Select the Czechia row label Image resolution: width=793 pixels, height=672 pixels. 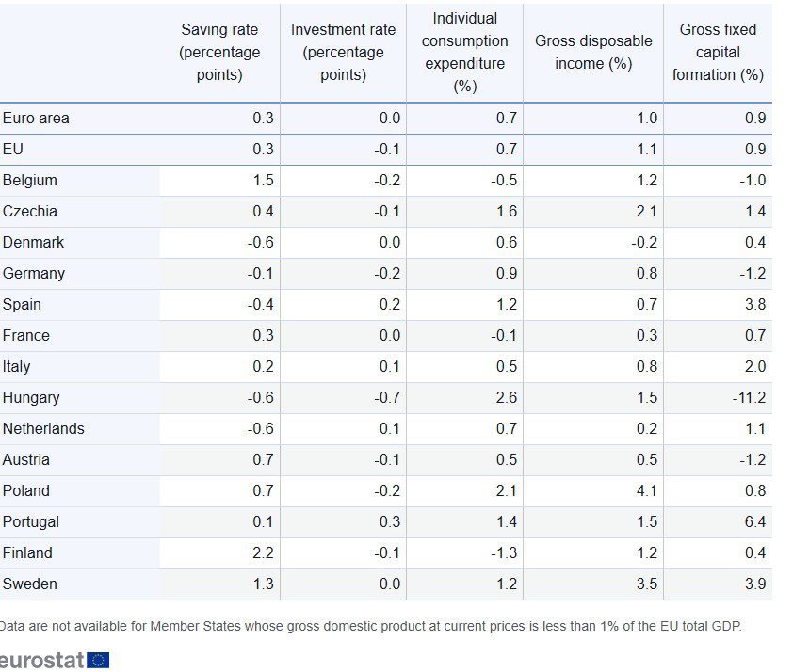[30, 212]
